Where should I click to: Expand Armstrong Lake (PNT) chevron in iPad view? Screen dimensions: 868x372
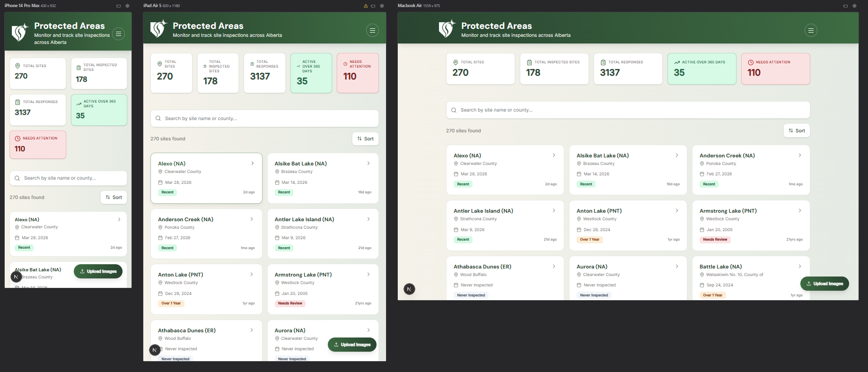click(368, 275)
